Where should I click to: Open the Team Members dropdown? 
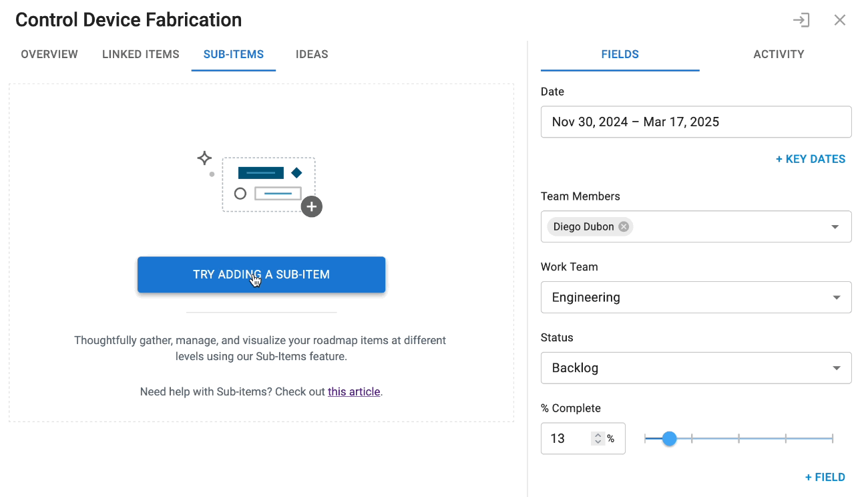(x=834, y=226)
